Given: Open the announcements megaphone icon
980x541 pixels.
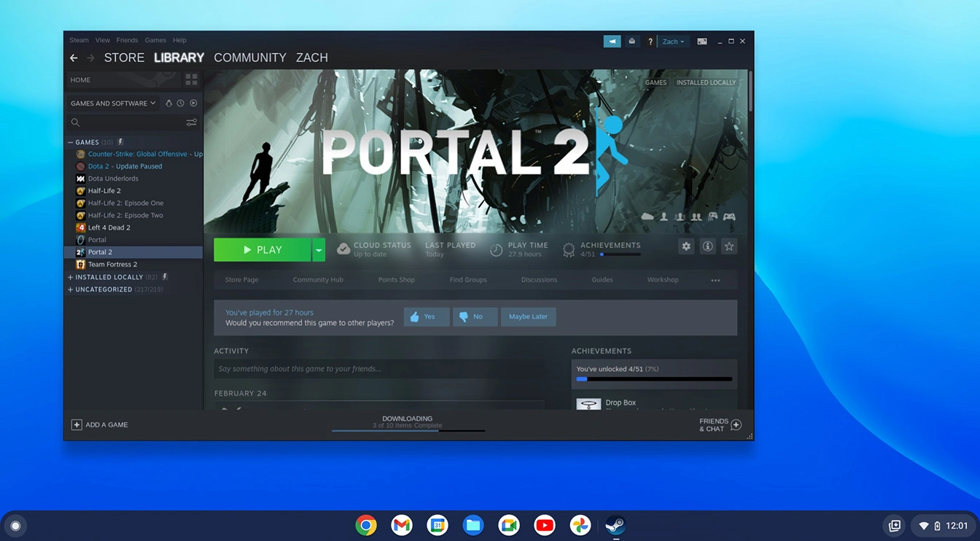Looking at the screenshot, I should tap(612, 42).
